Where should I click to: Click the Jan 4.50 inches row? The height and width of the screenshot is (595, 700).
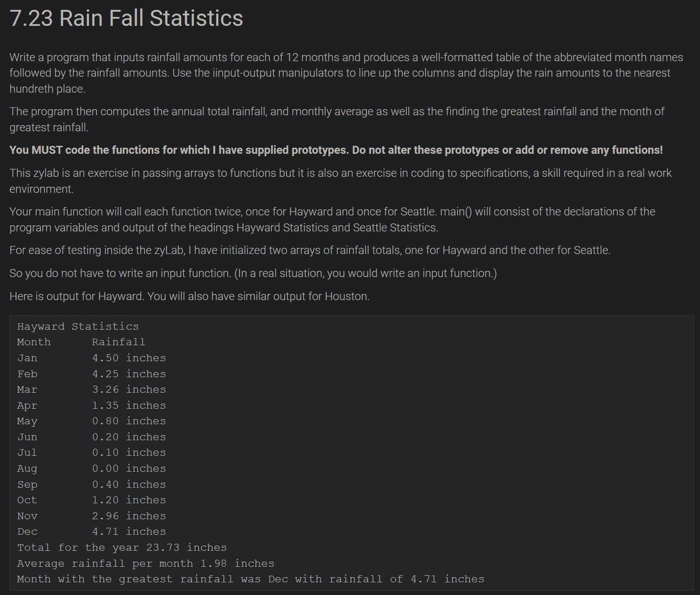tap(92, 358)
